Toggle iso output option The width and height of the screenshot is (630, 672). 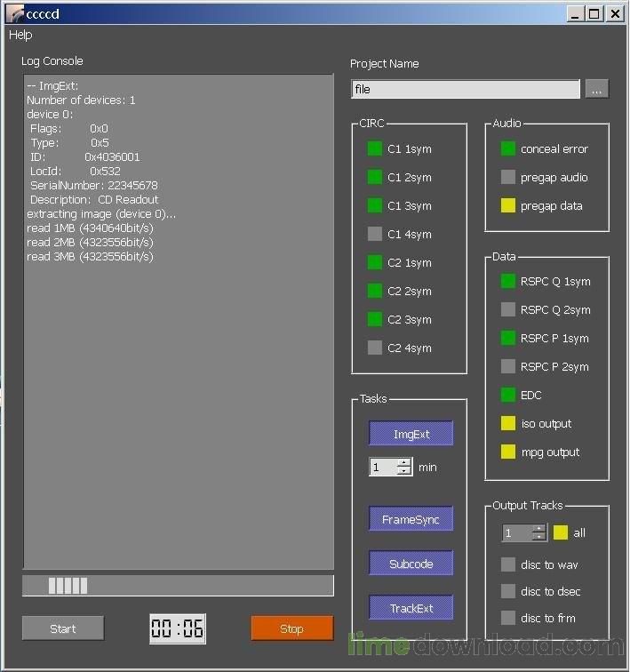click(x=508, y=423)
